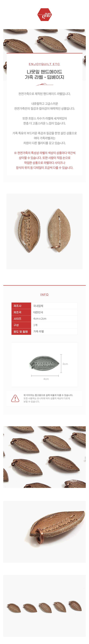
Task: Click the red notice text about color differences
Action: click(44, 160)
